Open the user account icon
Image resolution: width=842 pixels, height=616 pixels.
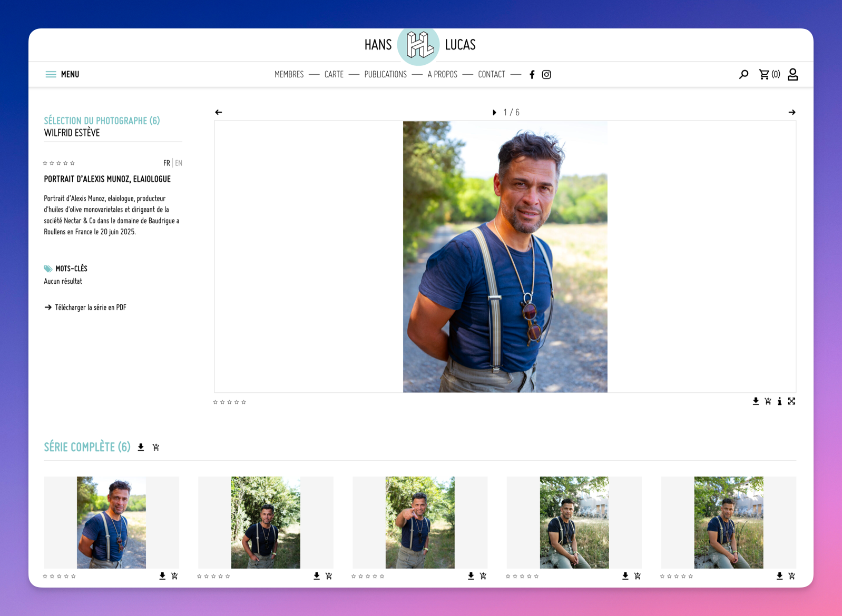pyautogui.click(x=792, y=74)
